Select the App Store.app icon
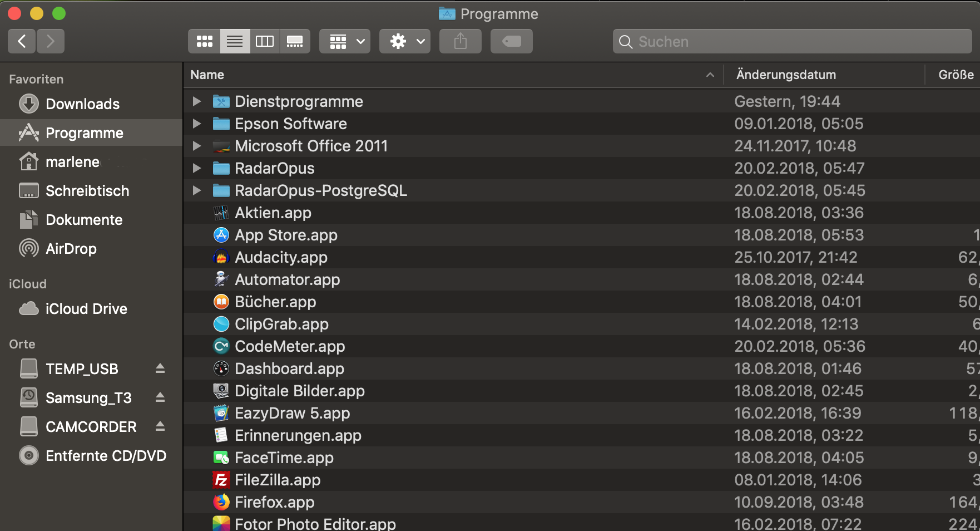The image size is (980, 531). pos(221,235)
